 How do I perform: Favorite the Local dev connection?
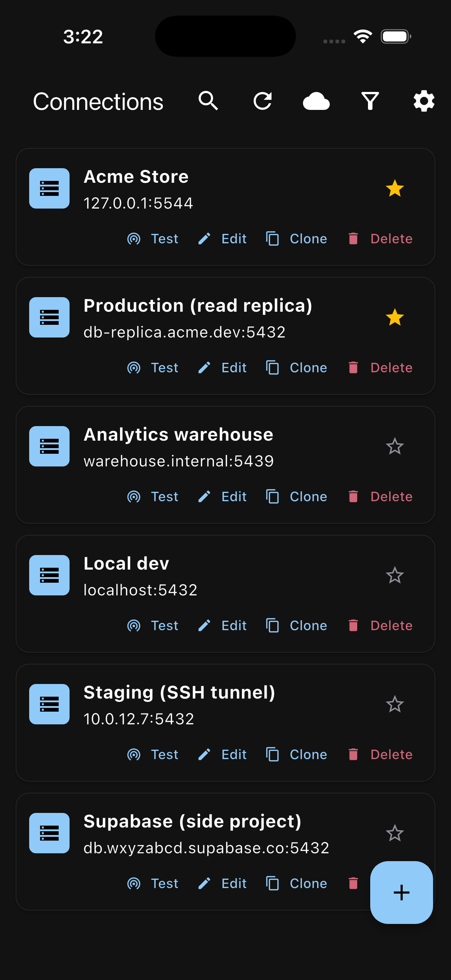(395, 575)
